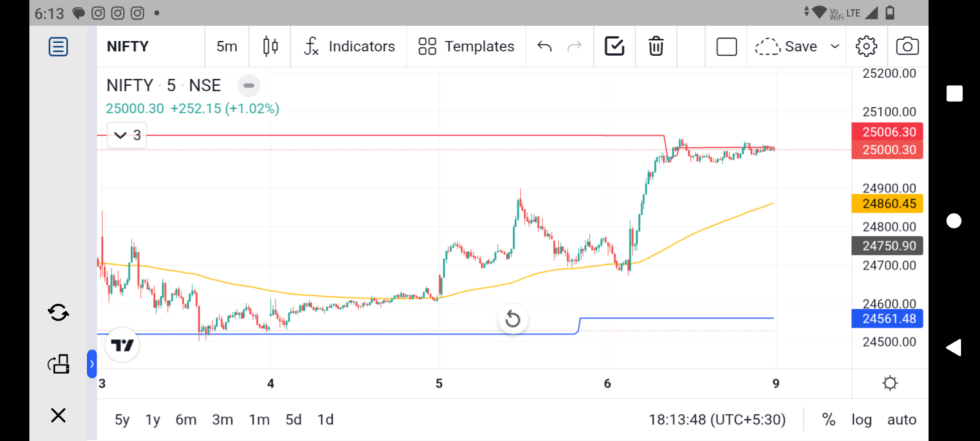Open candlestick chart style selector
This screenshot has height=441, width=980.
click(270, 47)
